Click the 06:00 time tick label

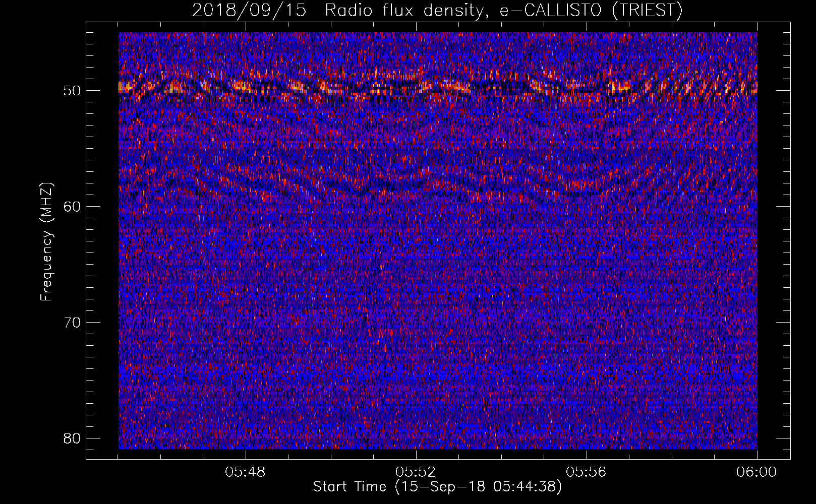click(x=756, y=472)
